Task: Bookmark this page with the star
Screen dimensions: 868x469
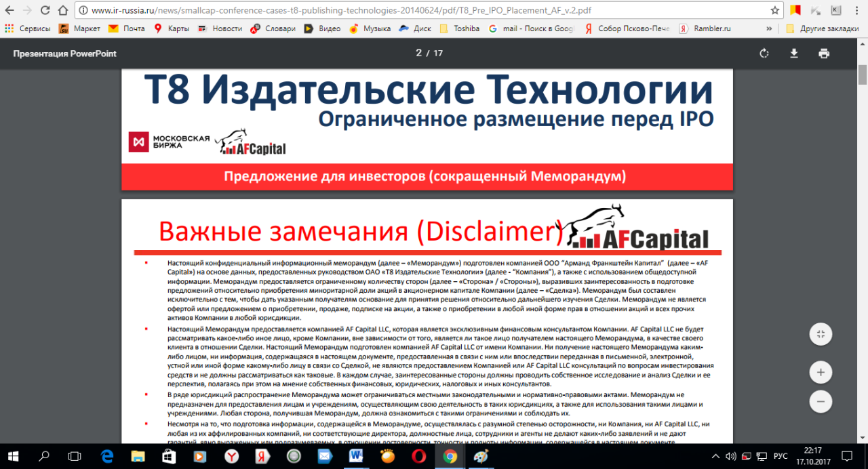Action: [775, 11]
